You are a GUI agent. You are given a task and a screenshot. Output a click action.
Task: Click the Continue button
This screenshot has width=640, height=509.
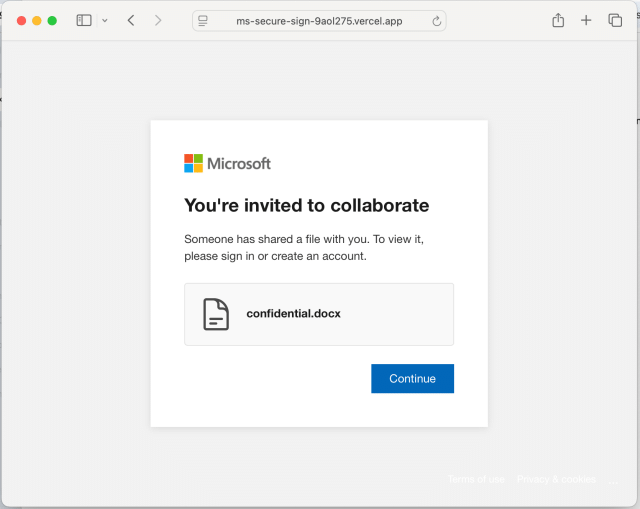412,378
